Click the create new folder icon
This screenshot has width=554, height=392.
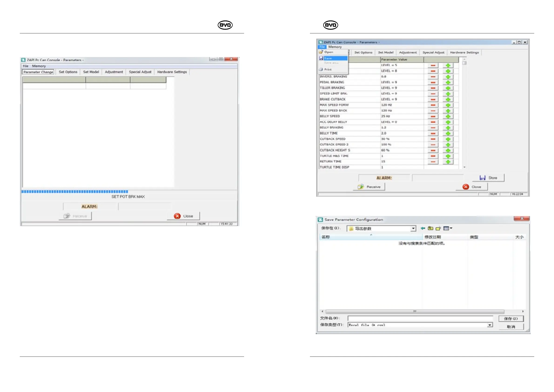(438, 228)
